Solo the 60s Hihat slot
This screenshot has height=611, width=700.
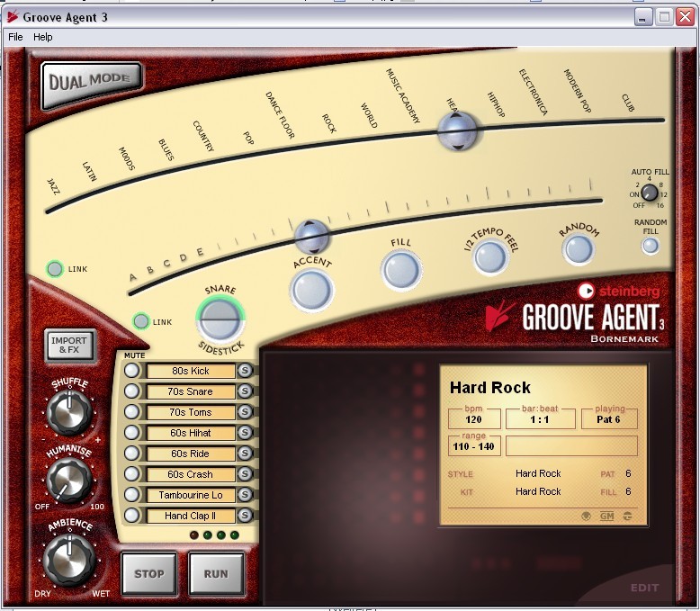click(x=245, y=432)
